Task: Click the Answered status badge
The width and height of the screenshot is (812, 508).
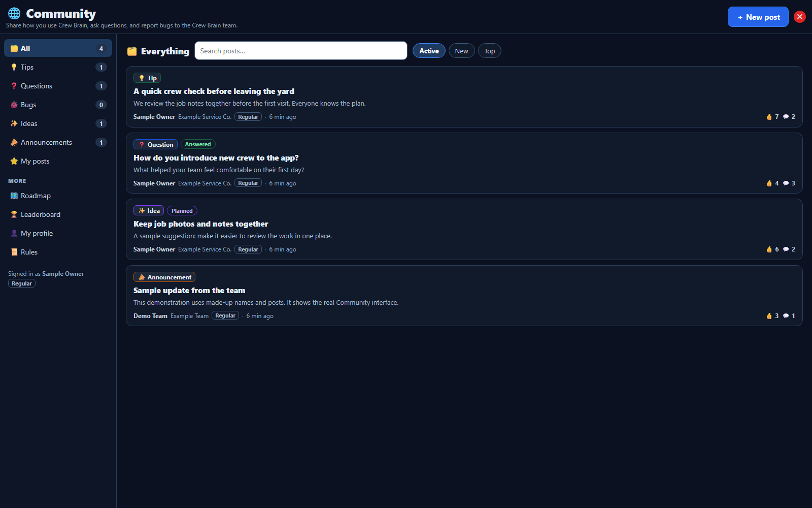Action: [198, 144]
